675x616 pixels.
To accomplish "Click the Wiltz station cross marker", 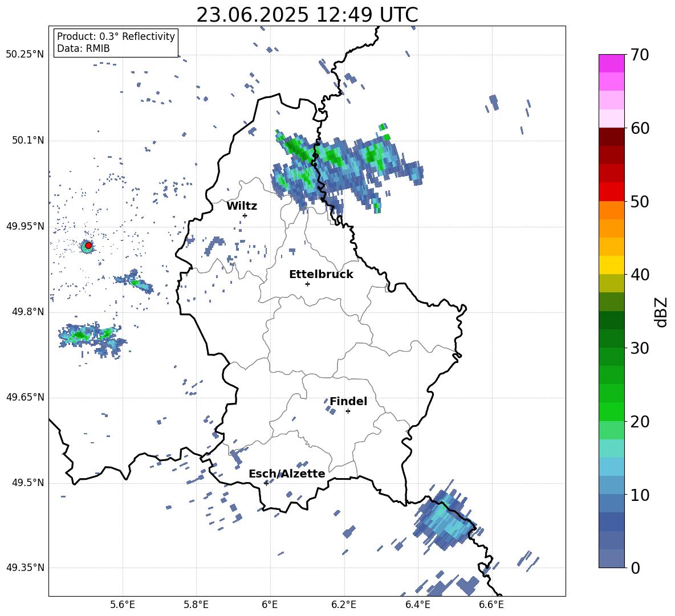I will [x=245, y=215].
